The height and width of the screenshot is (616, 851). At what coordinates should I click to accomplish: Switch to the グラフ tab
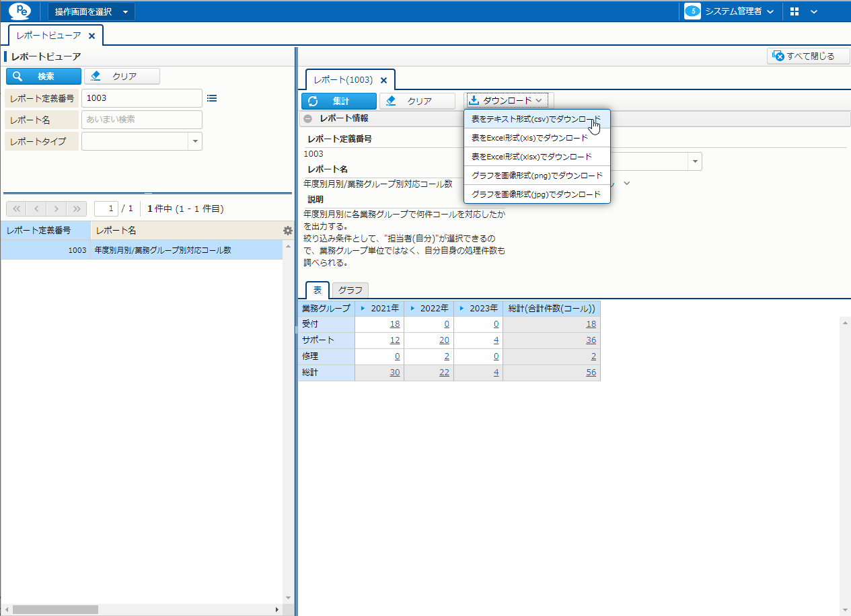click(x=350, y=291)
